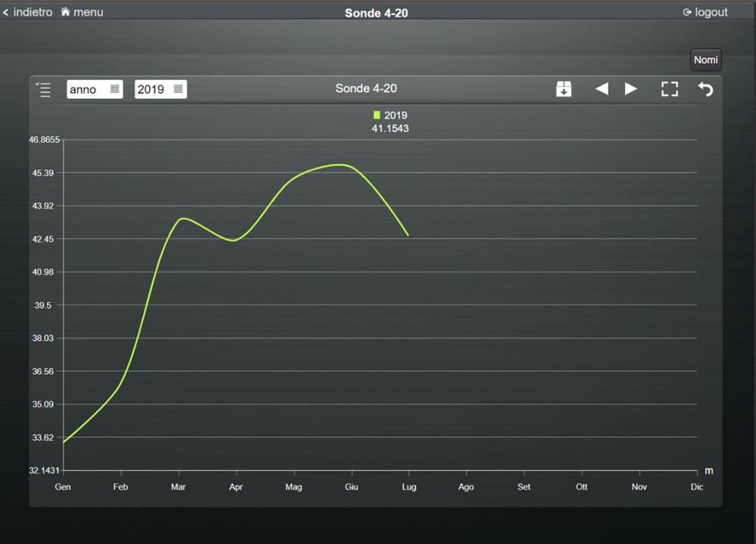Click the Mar label on the x-axis

coord(178,487)
